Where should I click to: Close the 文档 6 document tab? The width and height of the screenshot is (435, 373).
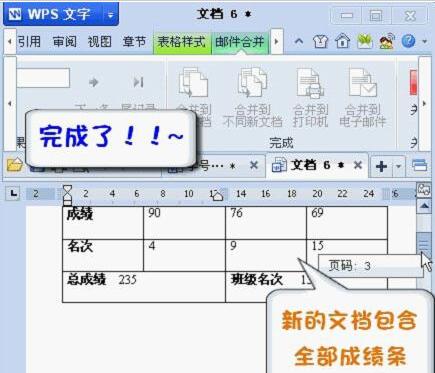[358, 165]
